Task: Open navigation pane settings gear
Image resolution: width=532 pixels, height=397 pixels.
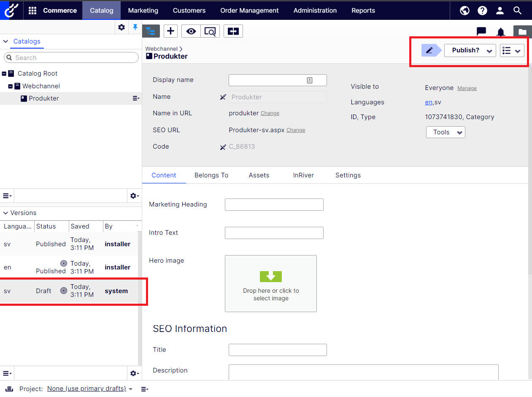Action: click(x=122, y=27)
